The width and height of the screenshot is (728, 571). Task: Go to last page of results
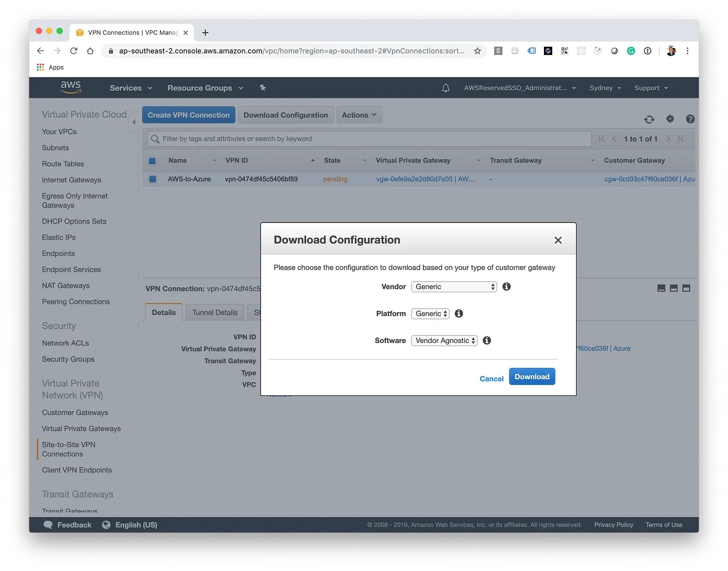[x=680, y=139]
